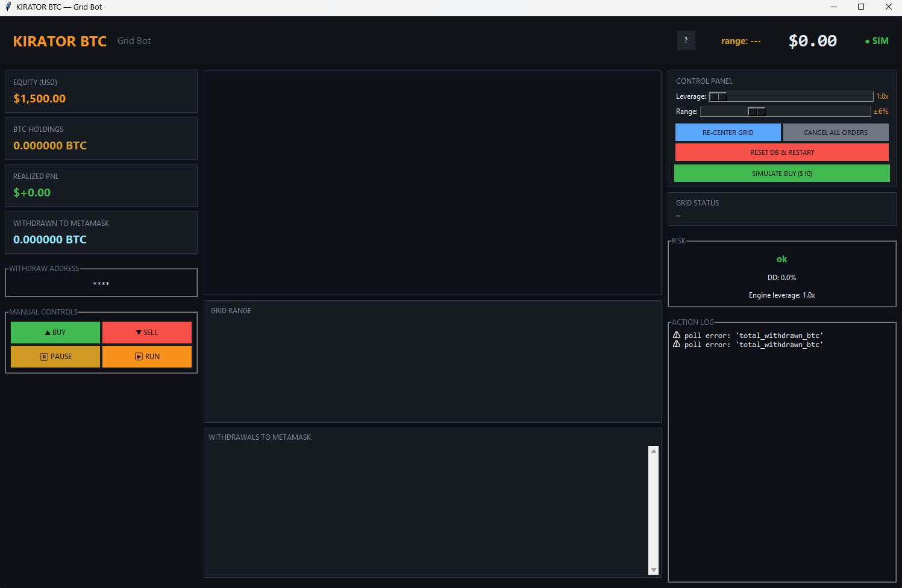Click the KIRATOR BTC title logo

point(60,41)
